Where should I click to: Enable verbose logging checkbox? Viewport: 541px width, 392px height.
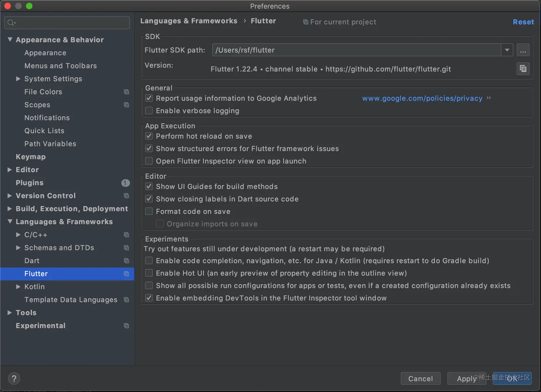149,111
